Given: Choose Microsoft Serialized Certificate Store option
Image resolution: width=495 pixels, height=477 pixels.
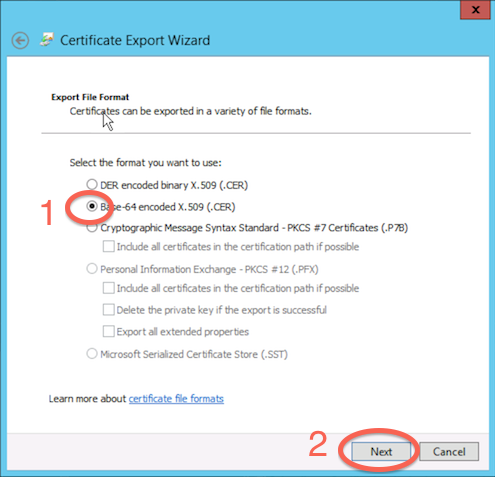Looking at the screenshot, I should 92,354.
